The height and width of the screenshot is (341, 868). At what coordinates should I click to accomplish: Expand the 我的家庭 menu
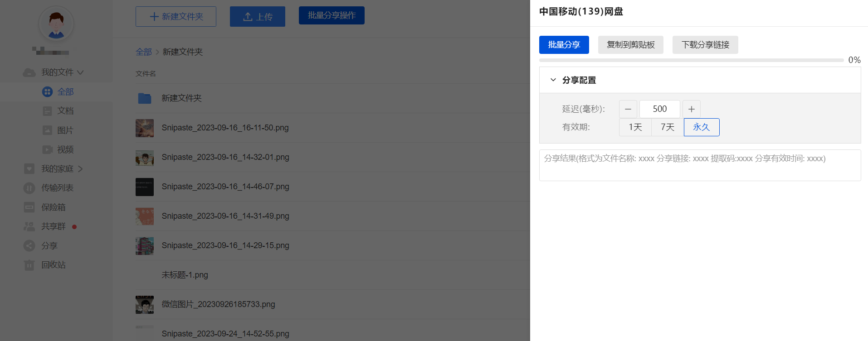pos(80,169)
